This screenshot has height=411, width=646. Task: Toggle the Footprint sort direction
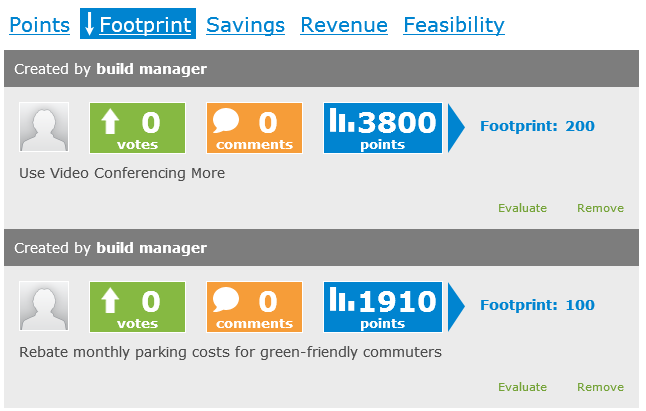click(x=137, y=25)
